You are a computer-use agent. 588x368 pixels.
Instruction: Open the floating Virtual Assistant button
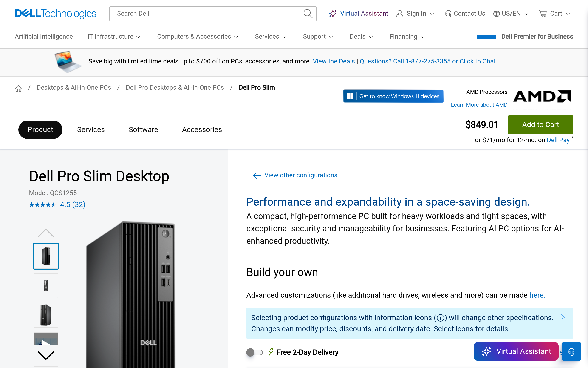[x=516, y=351]
